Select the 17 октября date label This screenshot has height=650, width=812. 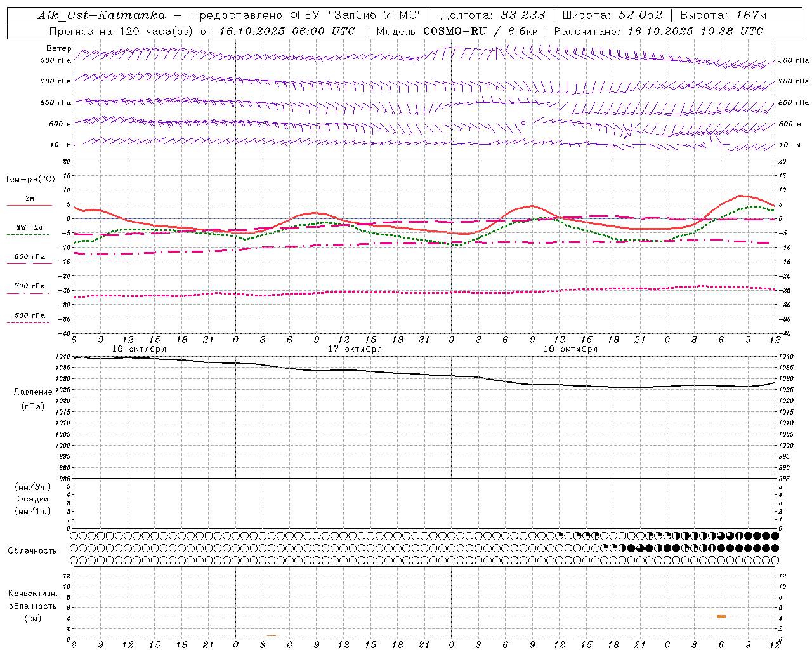355,348
